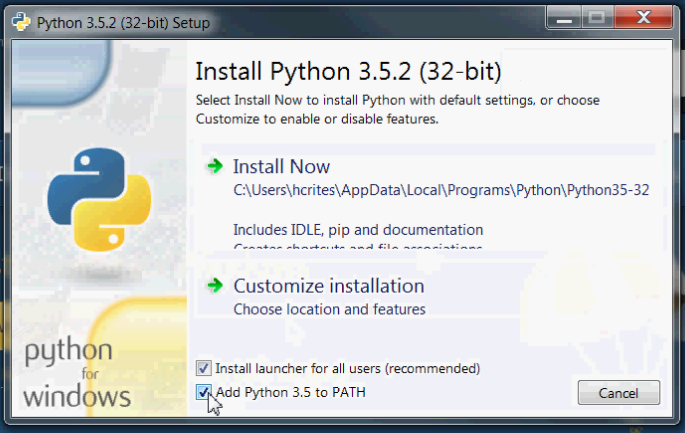Screen dimensions: 685x433
Task: Click the large Python logo in left panel
Action: pos(93,199)
